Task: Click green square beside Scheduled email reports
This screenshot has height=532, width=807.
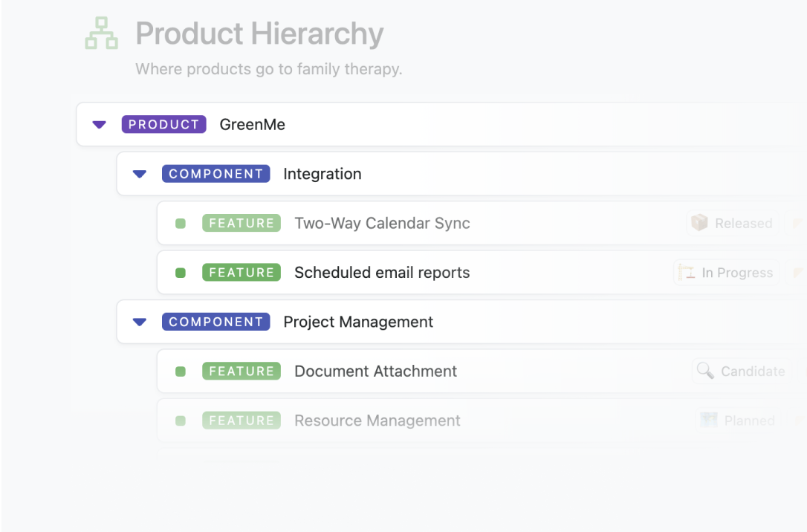Action: [x=181, y=273]
